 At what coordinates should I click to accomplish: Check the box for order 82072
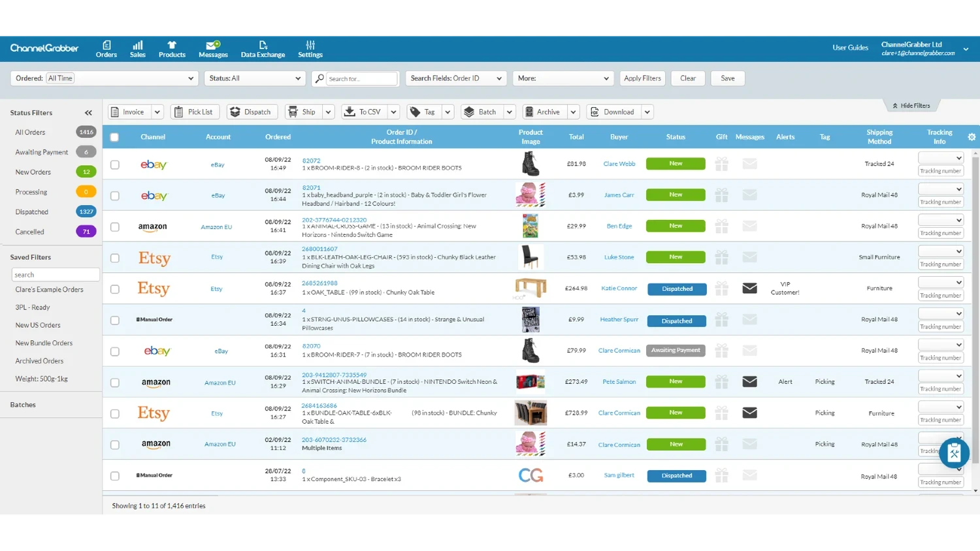pos(115,165)
